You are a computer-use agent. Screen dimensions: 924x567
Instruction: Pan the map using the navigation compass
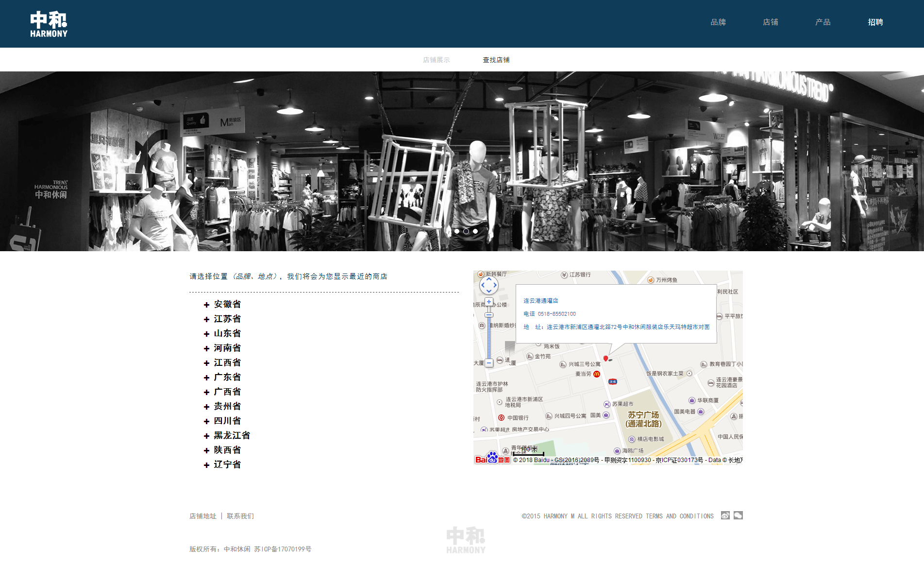(x=489, y=285)
